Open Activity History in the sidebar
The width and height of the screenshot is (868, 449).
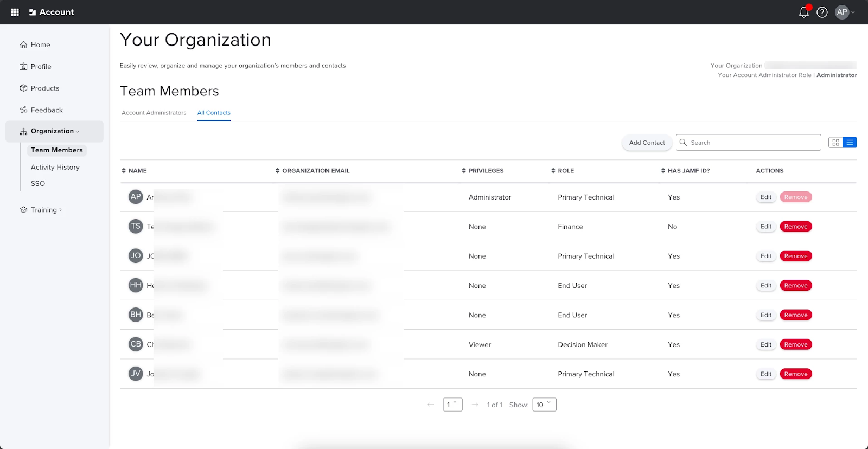coord(55,168)
